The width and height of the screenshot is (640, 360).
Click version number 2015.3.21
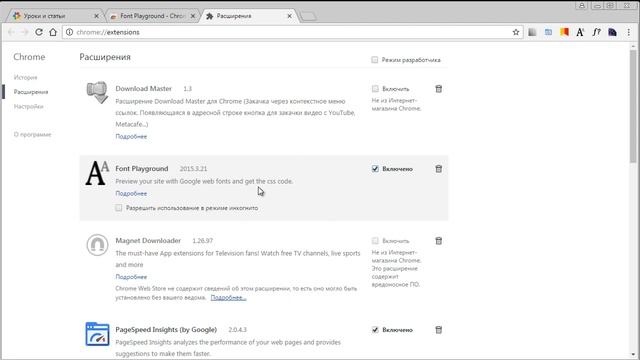pos(193,169)
